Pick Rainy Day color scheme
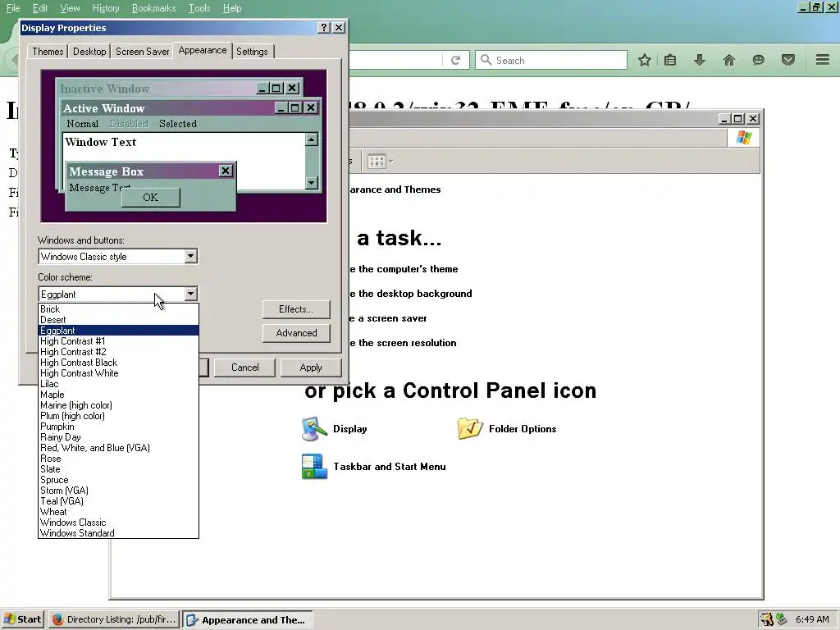This screenshot has height=630, width=840. point(118,437)
